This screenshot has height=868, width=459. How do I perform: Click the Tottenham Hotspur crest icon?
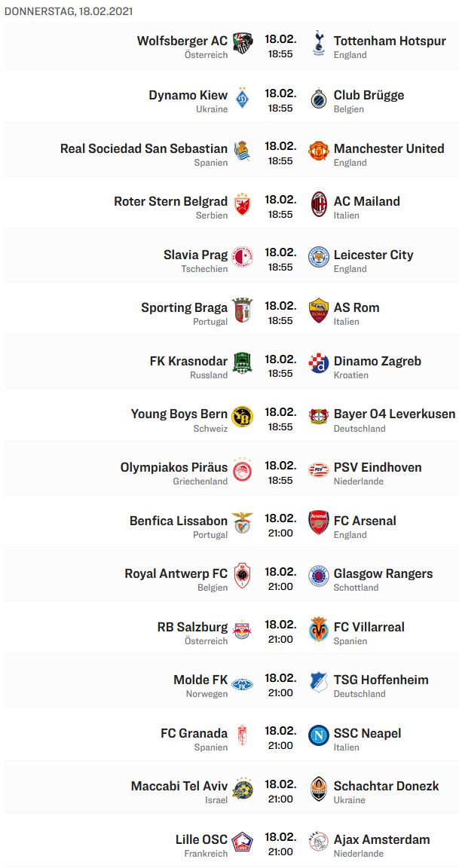click(318, 43)
